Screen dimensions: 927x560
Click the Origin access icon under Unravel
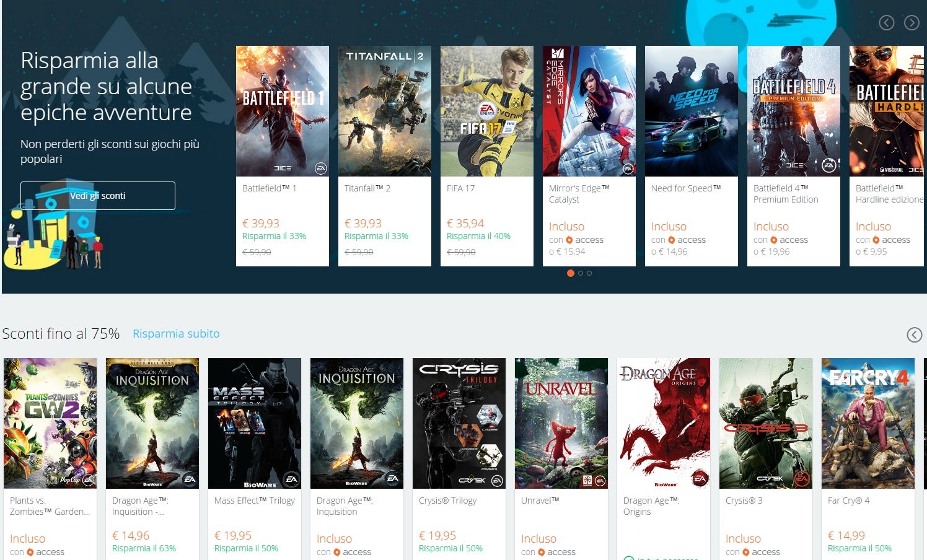[542, 552]
